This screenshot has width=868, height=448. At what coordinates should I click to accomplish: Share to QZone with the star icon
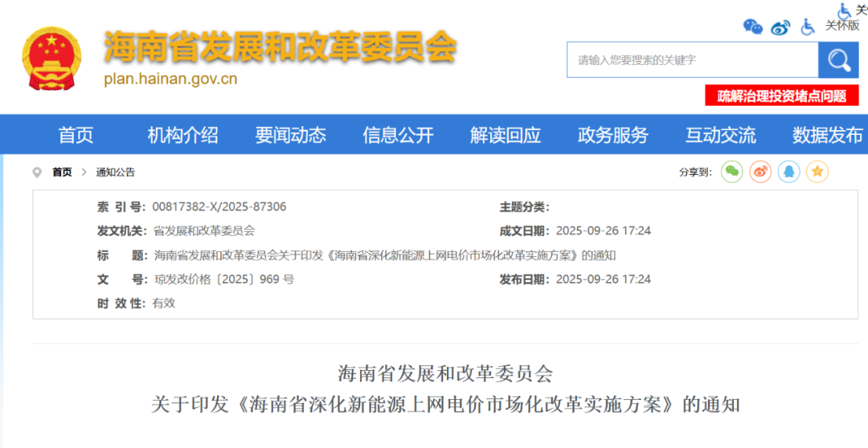coord(817,171)
